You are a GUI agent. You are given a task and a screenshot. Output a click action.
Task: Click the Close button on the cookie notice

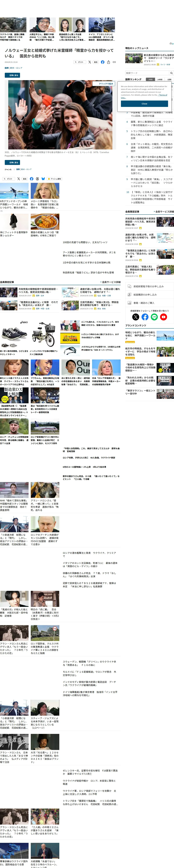[145, 104]
